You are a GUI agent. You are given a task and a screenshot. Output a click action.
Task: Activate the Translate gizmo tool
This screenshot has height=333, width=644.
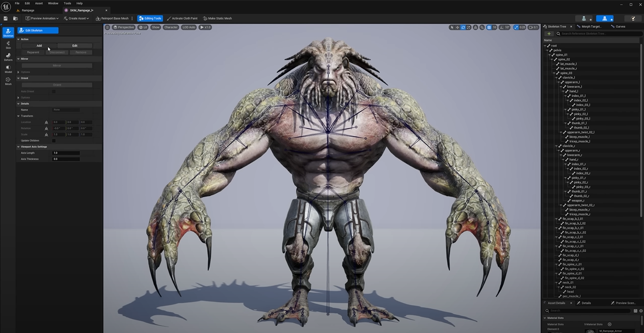pos(457,27)
